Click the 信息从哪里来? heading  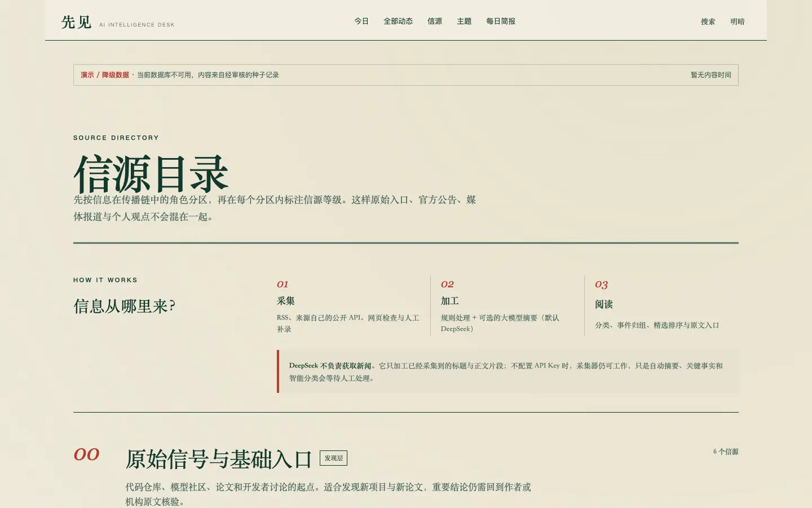125,306
